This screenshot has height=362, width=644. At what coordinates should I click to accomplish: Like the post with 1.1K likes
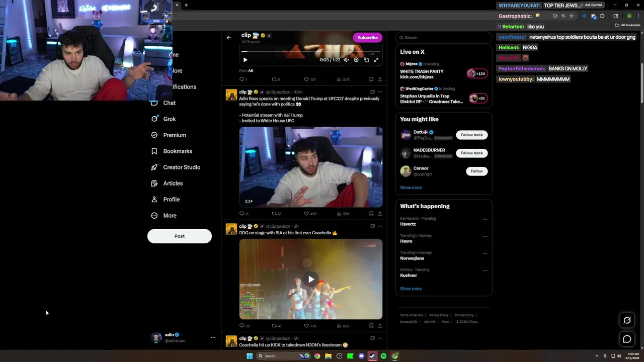[x=310, y=326]
